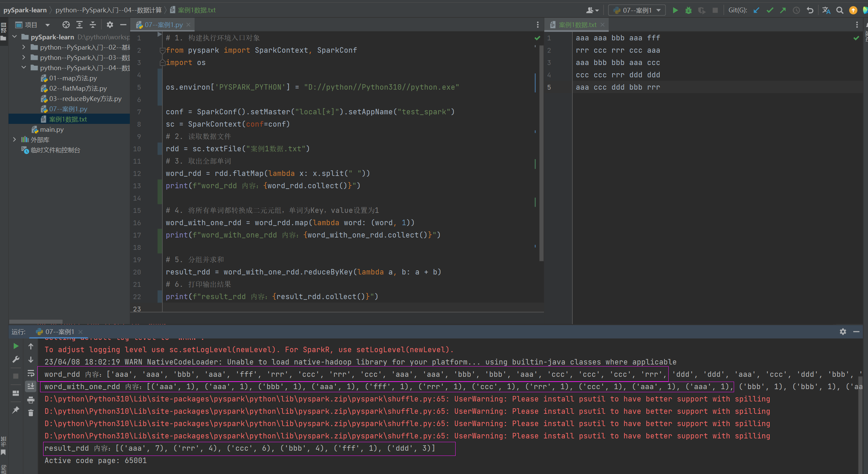Clear all console output trash icon

31,413
